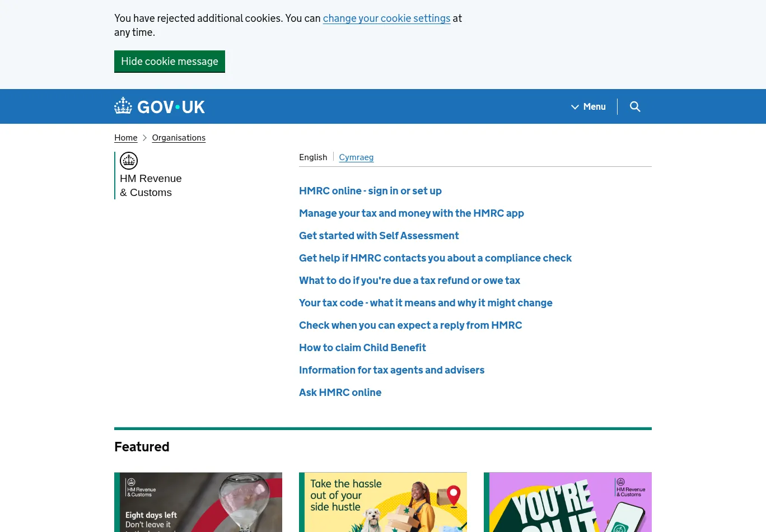Click the search magnifier icon in header
766x532 pixels.
click(x=634, y=106)
